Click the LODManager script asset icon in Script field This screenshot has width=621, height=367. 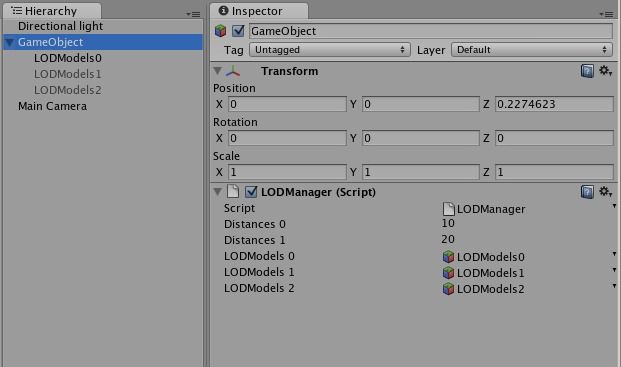click(448, 209)
